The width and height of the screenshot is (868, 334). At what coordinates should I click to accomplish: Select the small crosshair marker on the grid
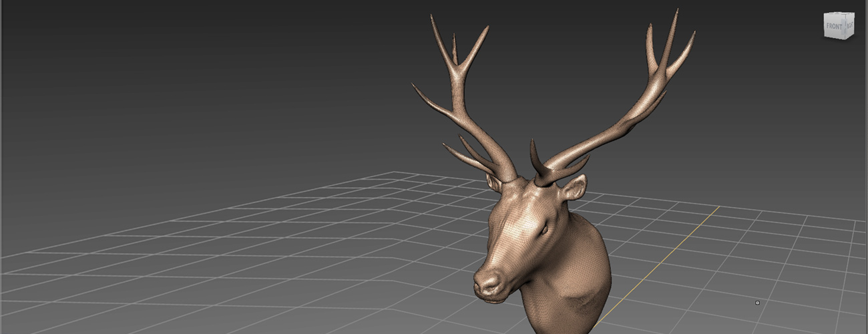[757, 303]
